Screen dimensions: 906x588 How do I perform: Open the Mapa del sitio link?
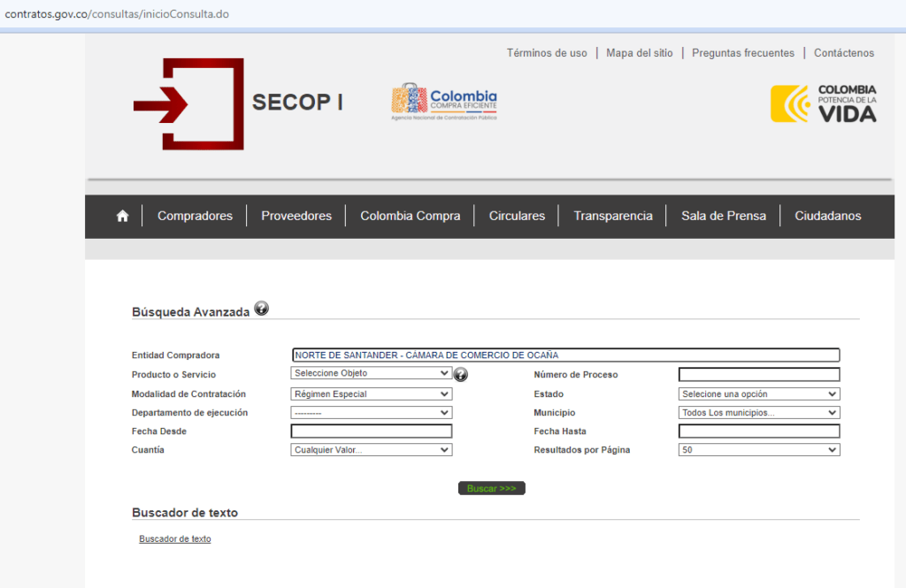click(640, 52)
